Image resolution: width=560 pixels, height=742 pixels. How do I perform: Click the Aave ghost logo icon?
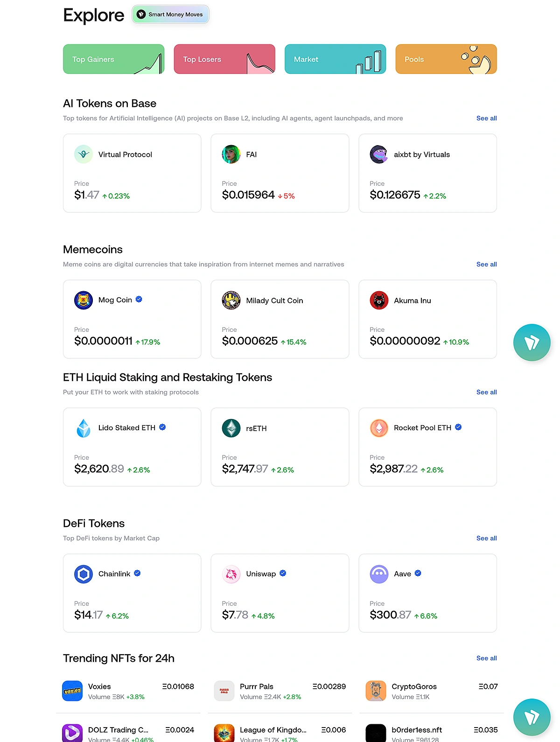click(379, 574)
